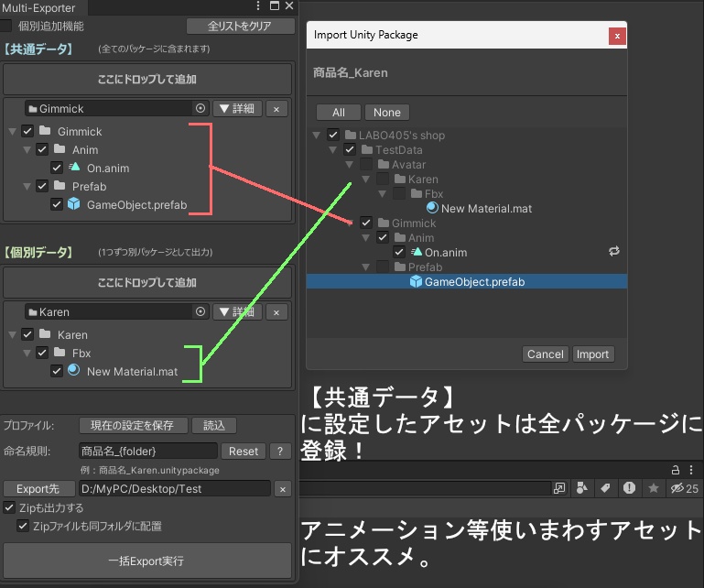Collapse the Gimmick tree in Multi-Exporter
Viewport: 704px width, 588px height.
click(13, 132)
